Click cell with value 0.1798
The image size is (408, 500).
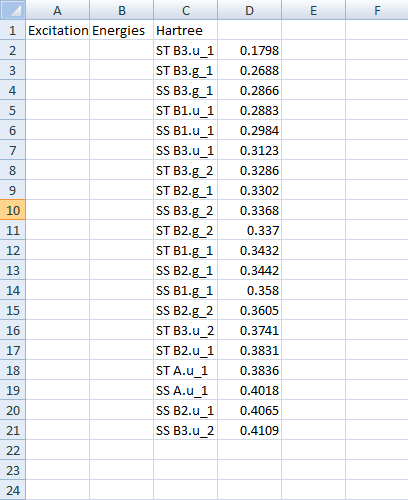click(x=249, y=50)
